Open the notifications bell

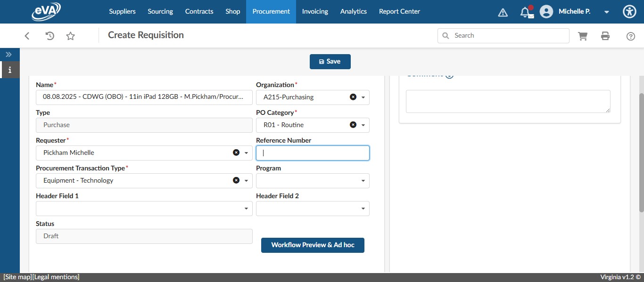[x=526, y=12]
